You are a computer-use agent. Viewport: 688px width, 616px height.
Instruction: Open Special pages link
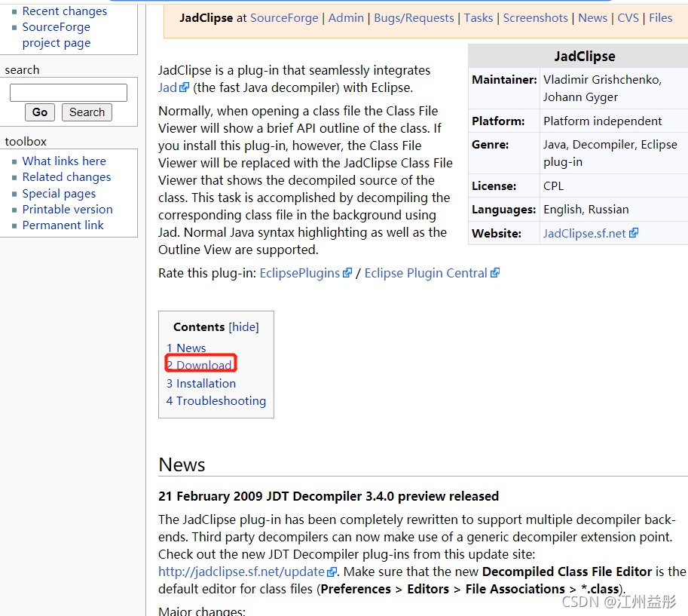pos(59,194)
